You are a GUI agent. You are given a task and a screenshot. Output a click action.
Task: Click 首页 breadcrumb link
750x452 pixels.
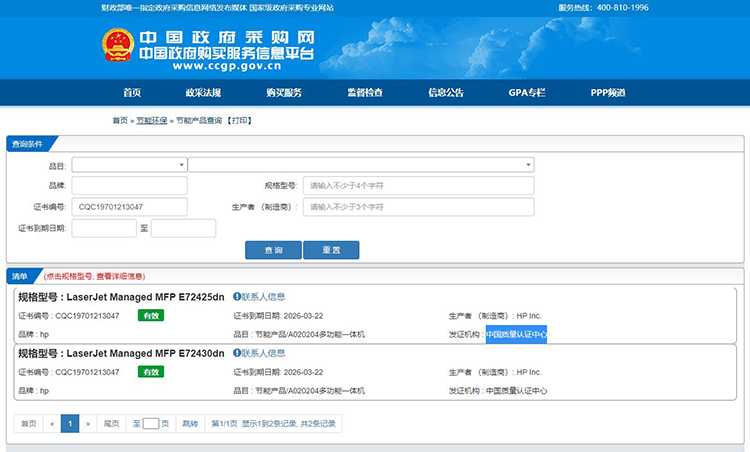120,121
